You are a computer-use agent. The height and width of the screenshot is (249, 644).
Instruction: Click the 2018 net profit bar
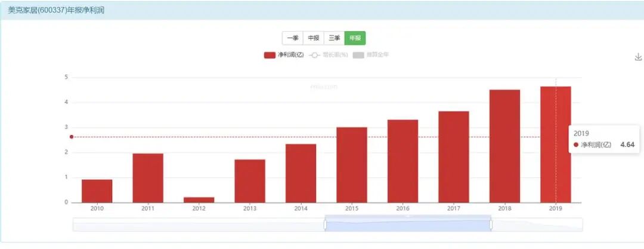(504, 146)
